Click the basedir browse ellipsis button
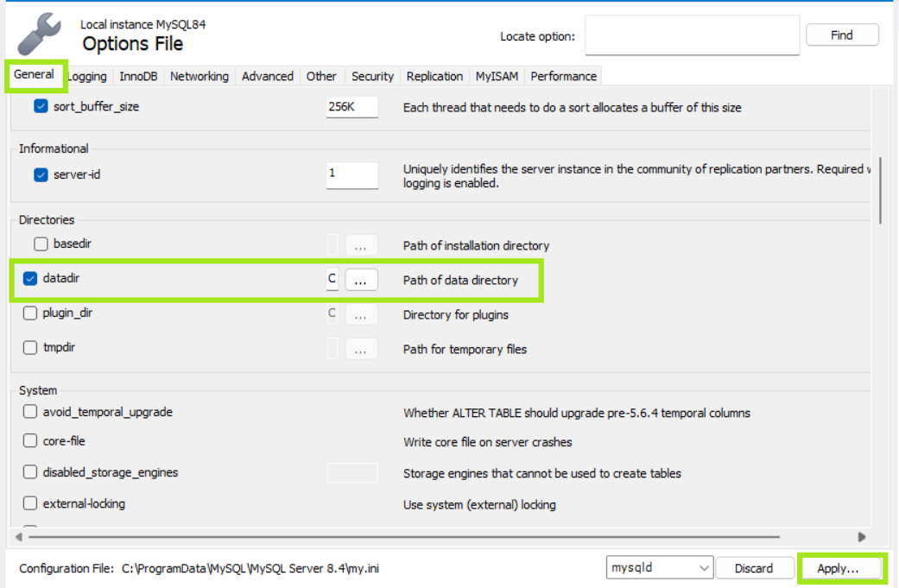Screen dimensions: 899x588 click(x=361, y=245)
